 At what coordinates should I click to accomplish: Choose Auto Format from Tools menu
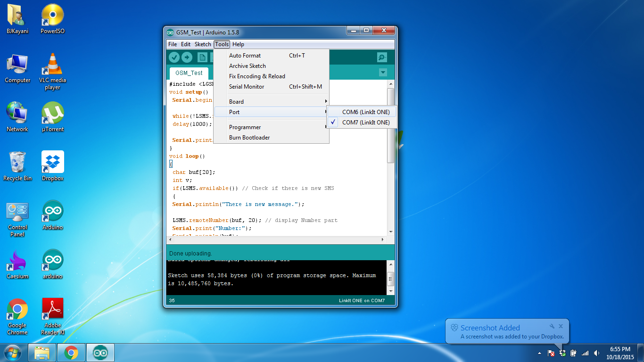click(272, 56)
